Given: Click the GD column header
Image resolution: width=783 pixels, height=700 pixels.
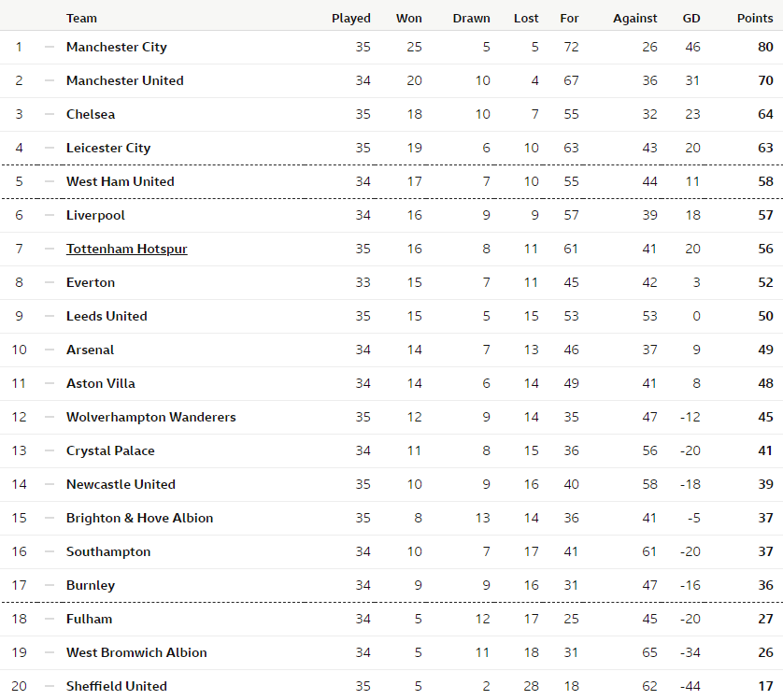Looking at the screenshot, I should coord(691,19).
